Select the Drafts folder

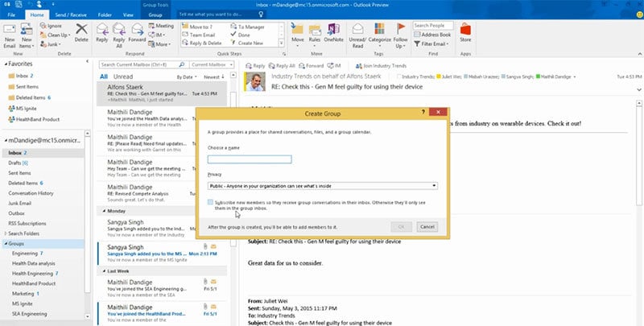[18, 163]
